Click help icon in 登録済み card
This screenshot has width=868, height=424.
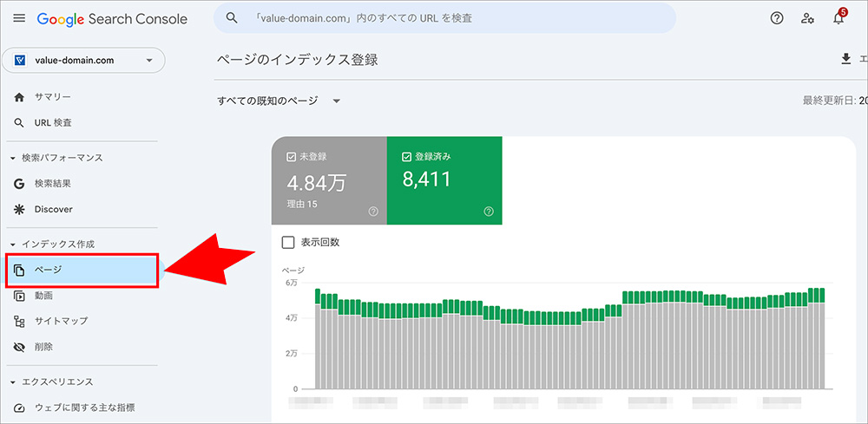point(489,211)
